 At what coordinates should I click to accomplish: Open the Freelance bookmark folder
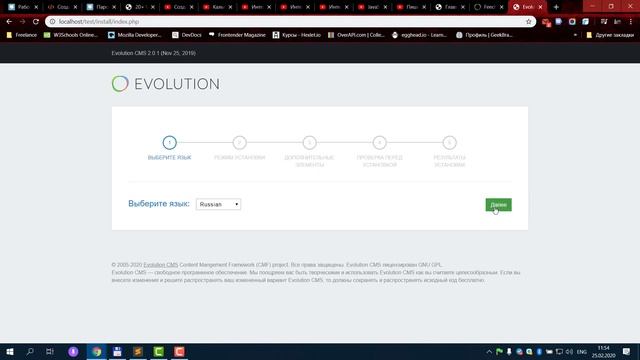(22, 35)
